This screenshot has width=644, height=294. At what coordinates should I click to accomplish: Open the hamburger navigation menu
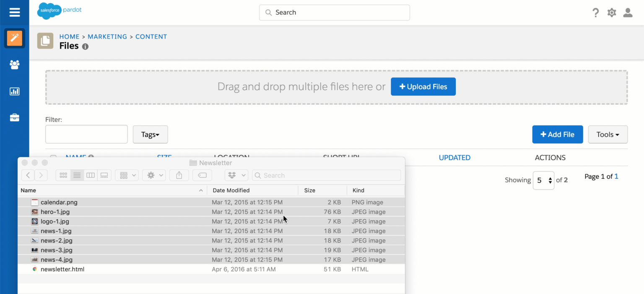[15, 12]
